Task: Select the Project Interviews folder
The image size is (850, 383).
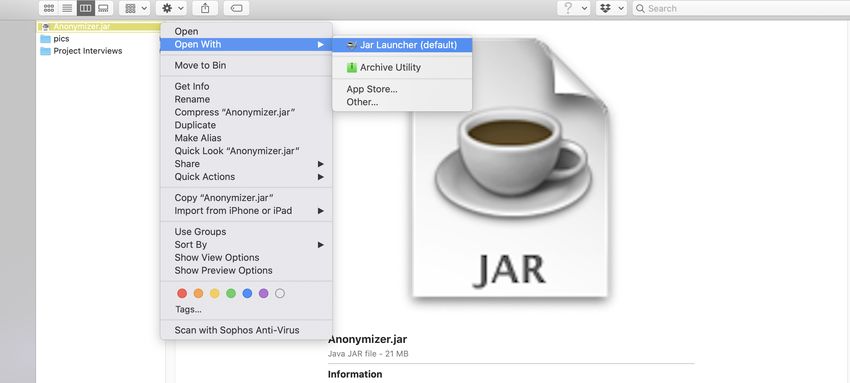Action: click(x=81, y=51)
